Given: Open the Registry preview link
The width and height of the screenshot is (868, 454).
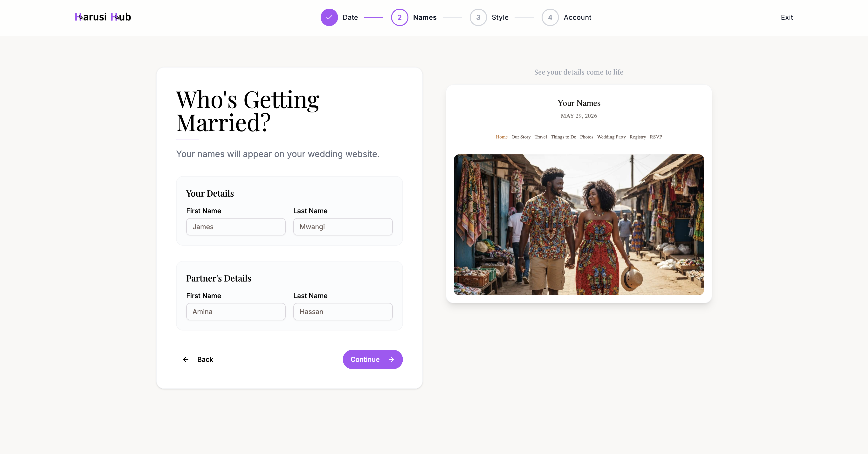Looking at the screenshot, I should tap(638, 137).
